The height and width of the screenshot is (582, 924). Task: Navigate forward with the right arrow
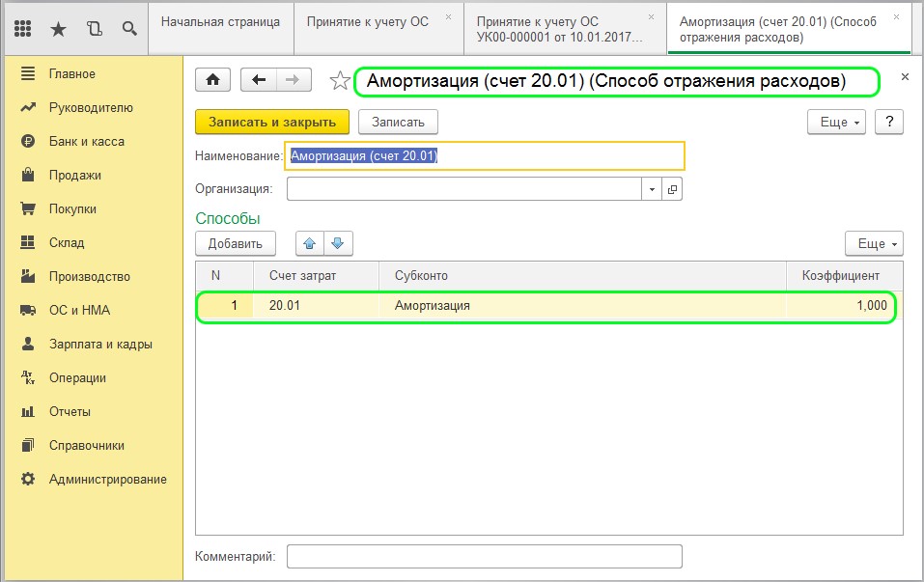coord(293,80)
